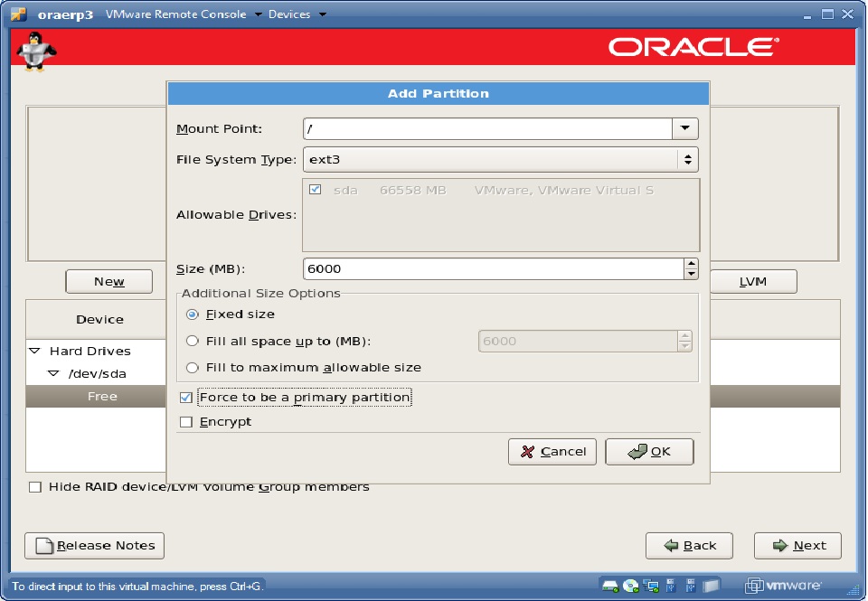Click the Size (MB) input field
Image resolution: width=868 pixels, height=601 pixels.
[x=494, y=269]
